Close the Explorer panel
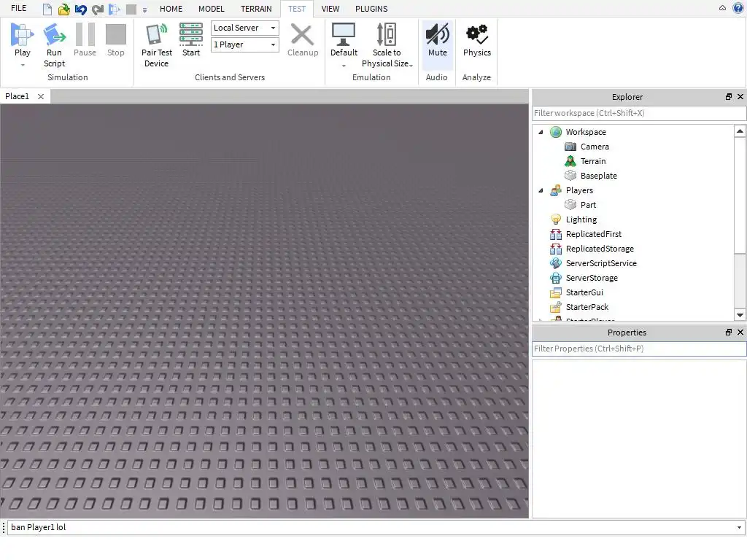 740,97
